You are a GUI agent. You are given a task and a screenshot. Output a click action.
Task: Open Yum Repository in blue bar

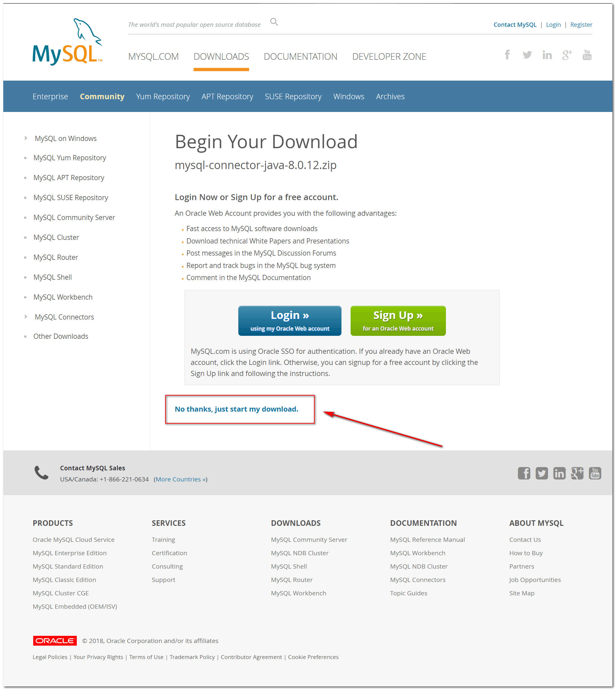[x=163, y=96]
